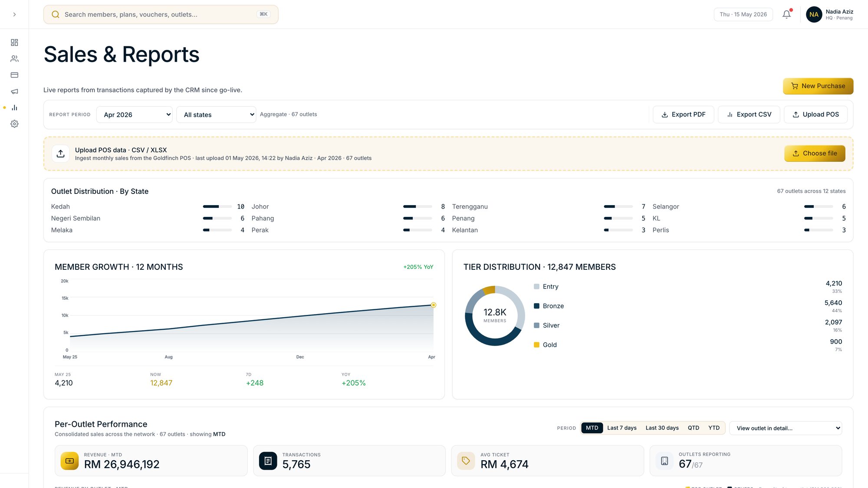
Task: Select the Last 30 days period tab
Action: [x=662, y=428]
